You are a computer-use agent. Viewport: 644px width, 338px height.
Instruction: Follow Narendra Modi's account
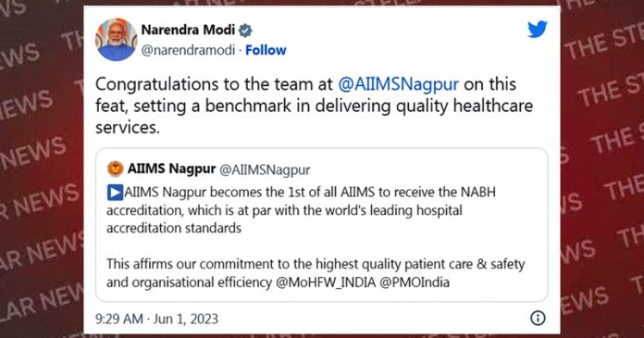[x=266, y=50]
